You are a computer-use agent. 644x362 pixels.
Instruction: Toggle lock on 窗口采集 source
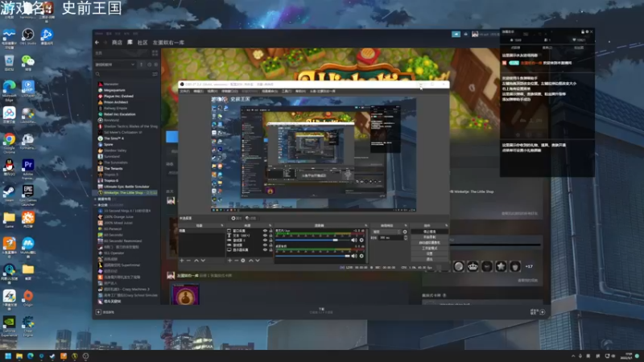point(270,231)
